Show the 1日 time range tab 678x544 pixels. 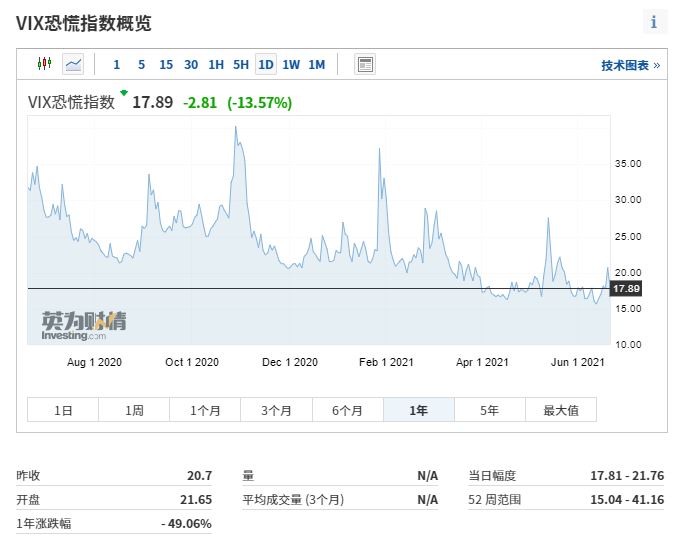pyautogui.click(x=63, y=410)
